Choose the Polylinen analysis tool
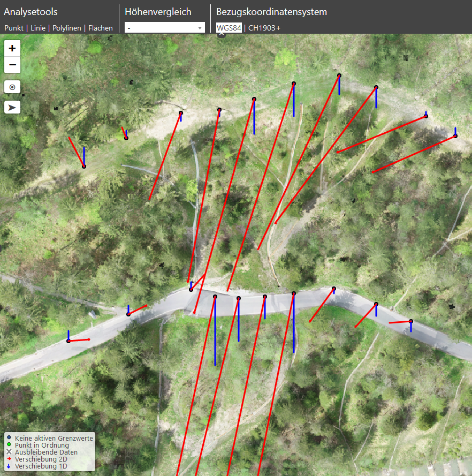 [x=67, y=28]
